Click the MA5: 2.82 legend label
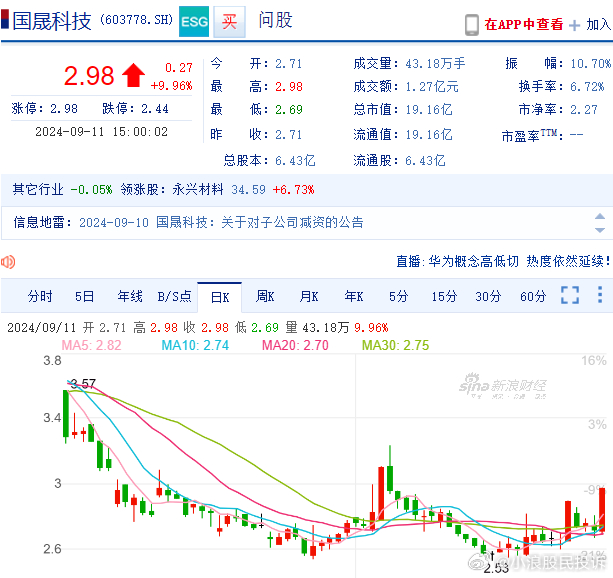The image size is (613, 578). point(91,345)
